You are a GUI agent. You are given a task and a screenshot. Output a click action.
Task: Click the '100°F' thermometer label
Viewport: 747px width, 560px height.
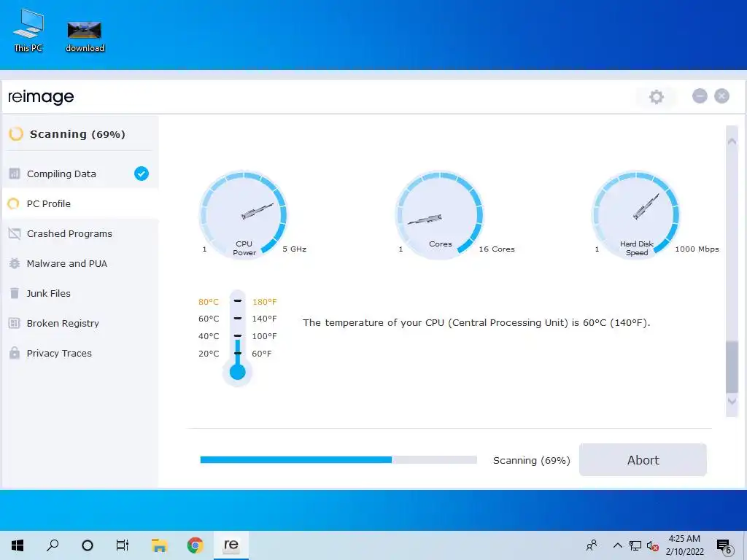coord(264,336)
